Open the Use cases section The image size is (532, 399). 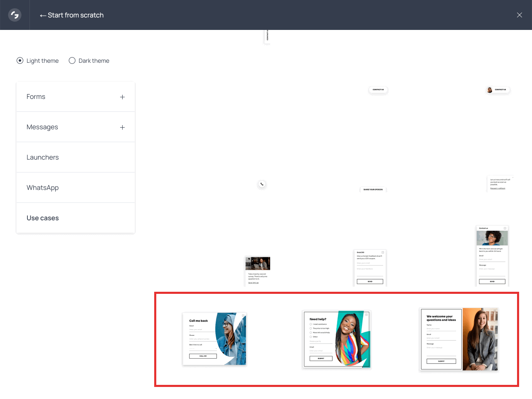[43, 218]
